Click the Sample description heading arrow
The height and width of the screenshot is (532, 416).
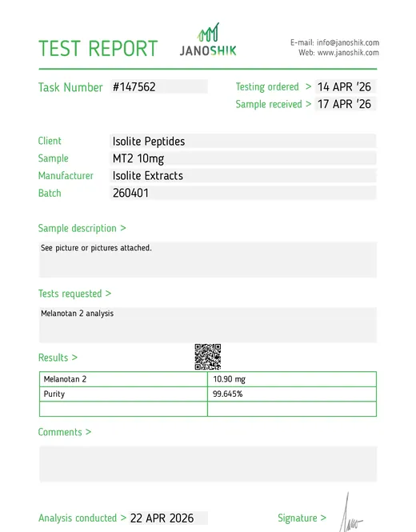[123, 228]
